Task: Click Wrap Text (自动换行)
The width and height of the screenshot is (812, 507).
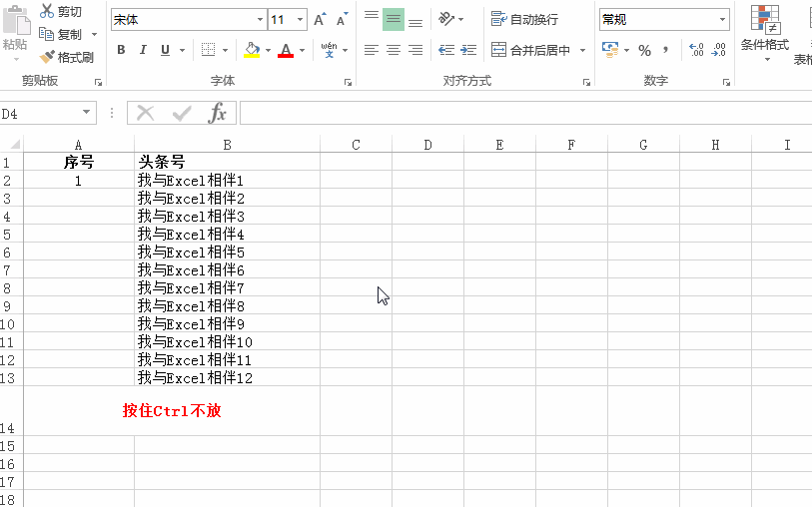Action: pyautogui.click(x=524, y=19)
